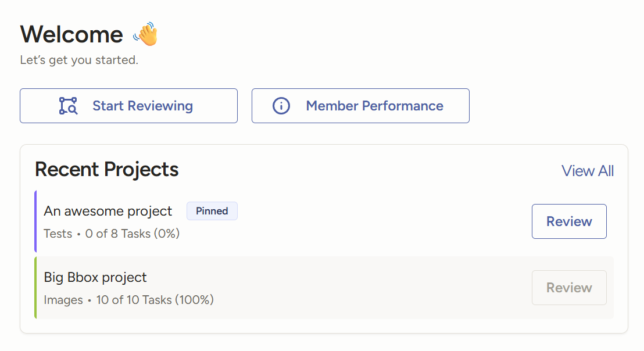This screenshot has height=351, width=644.
Task: Click the bounding-box search icon beside Start Reviewing
Action: pos(68,106)
